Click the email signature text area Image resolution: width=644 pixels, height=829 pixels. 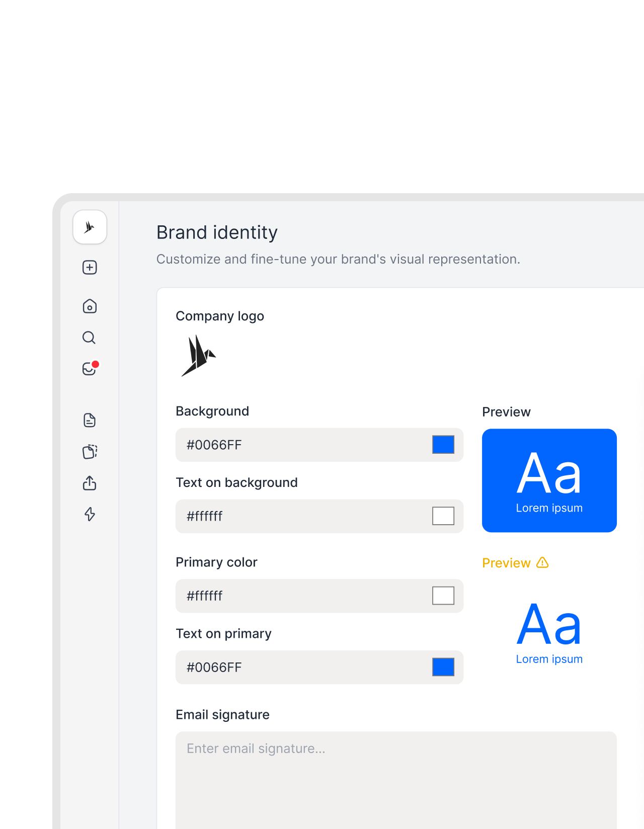(x=396, y=780)
